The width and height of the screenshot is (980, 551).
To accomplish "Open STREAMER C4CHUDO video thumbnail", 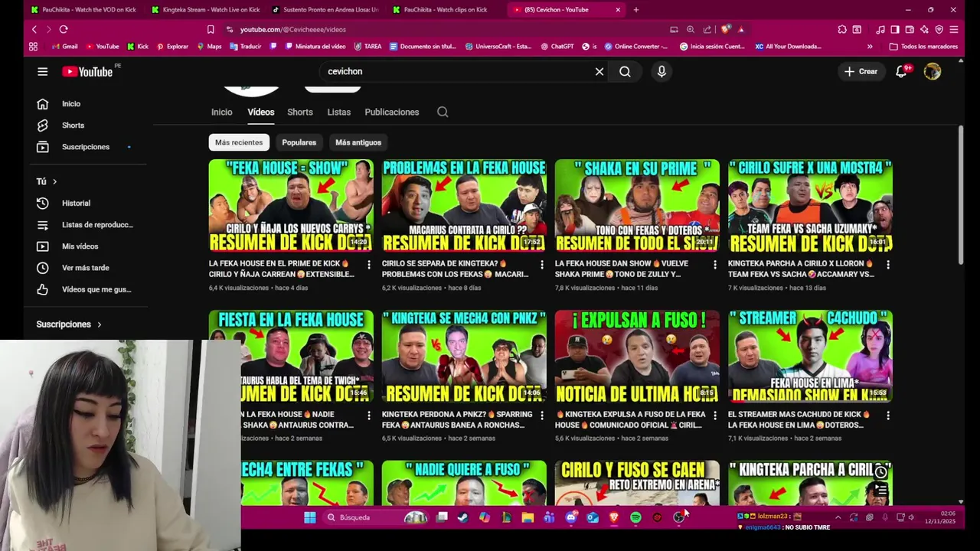I will point(810,356).
